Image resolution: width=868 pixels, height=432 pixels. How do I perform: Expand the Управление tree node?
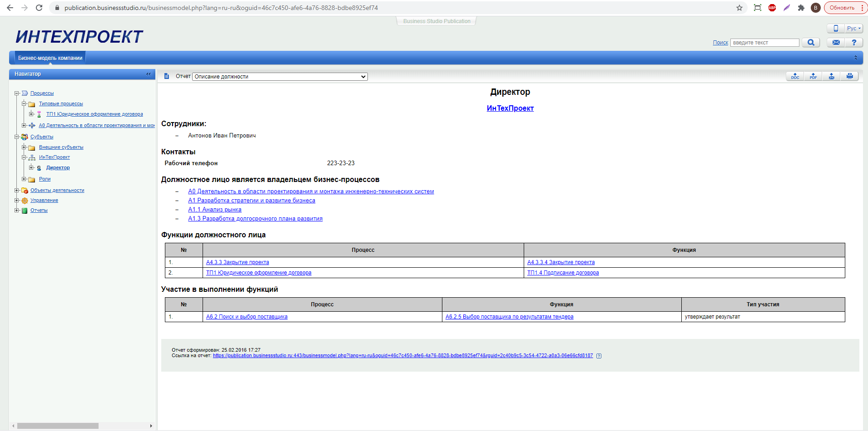(17, 201)
